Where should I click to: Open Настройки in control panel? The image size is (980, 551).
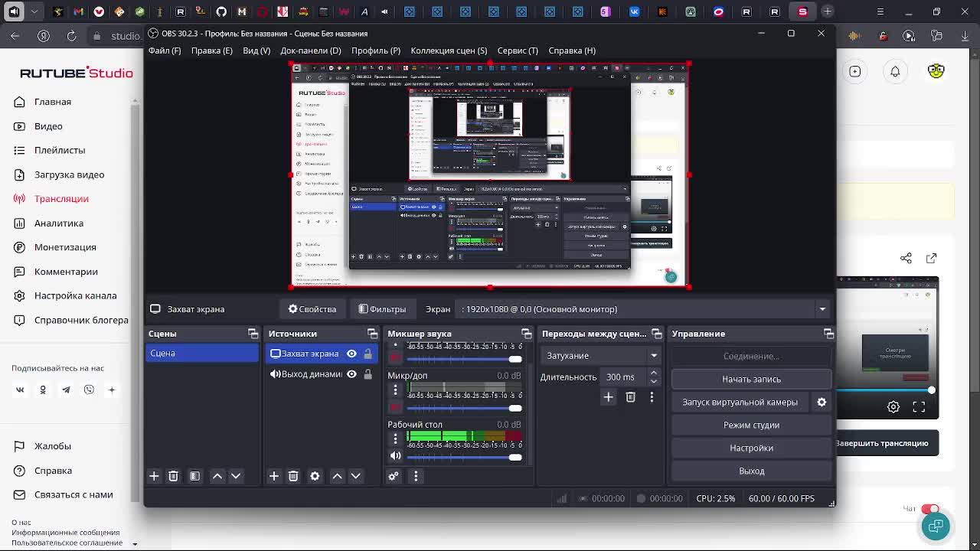751,448
